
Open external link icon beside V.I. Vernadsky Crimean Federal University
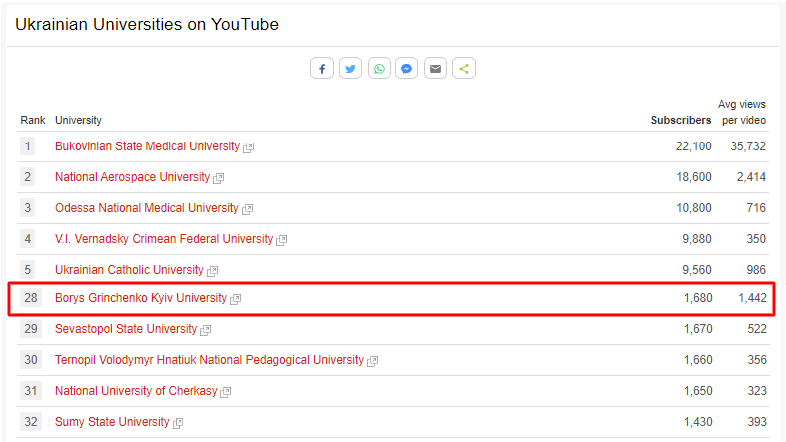click(282, 240)
